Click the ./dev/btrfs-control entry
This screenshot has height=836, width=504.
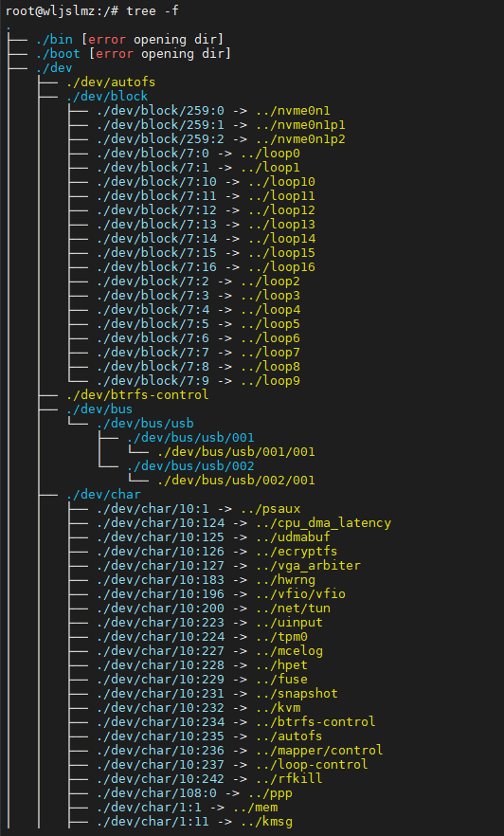(x=137, y=395)
